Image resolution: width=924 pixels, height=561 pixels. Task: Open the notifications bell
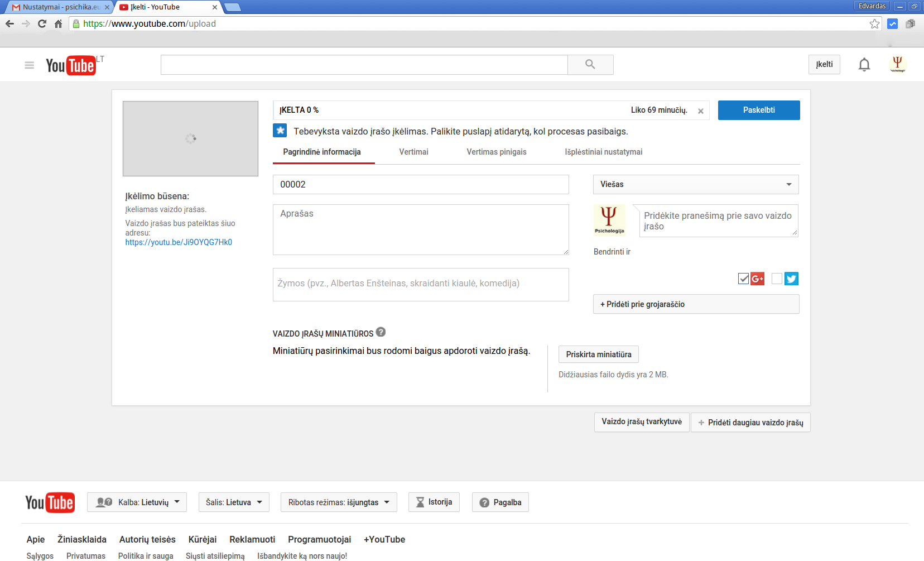[x=864, y=65]
